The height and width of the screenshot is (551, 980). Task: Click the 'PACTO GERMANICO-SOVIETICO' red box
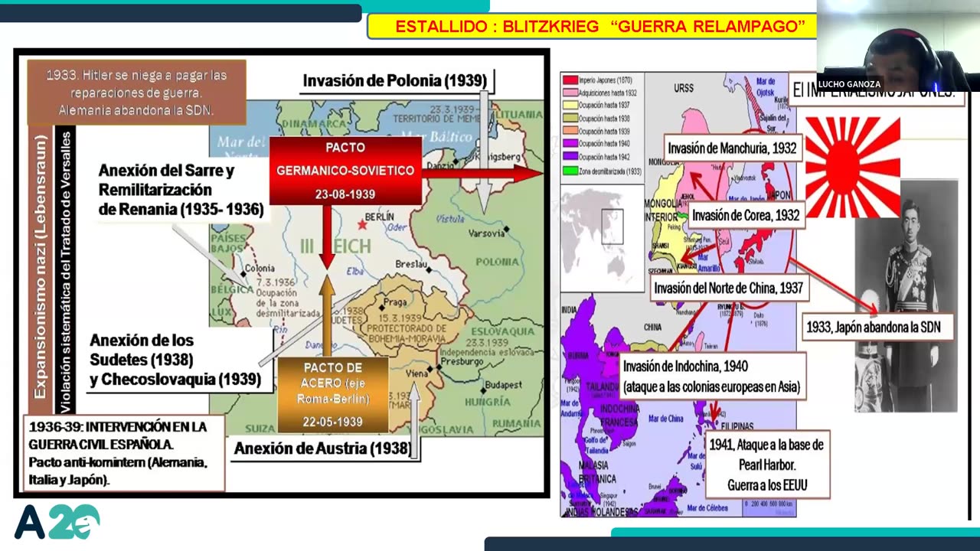pos(345,171)
